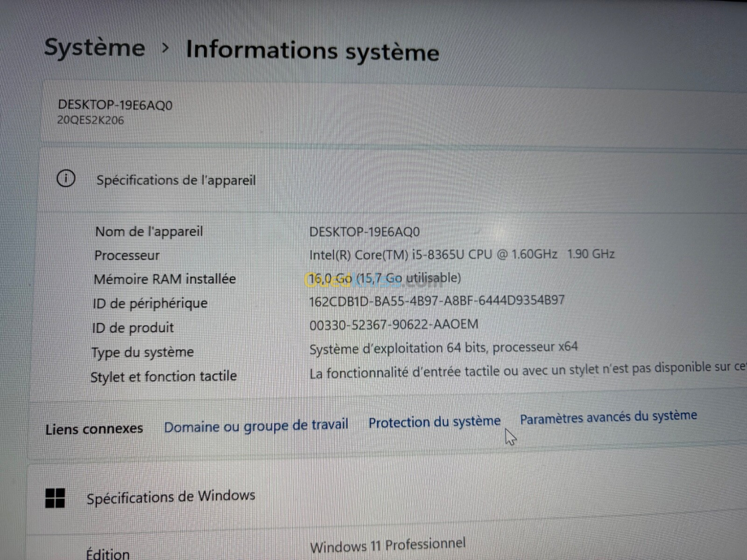Select device ID 162CDB1D-BA55-4B97-A8BF-6444D9354B97
The height and width of the screenshot is (560, 747).
(x=437, y=301)
